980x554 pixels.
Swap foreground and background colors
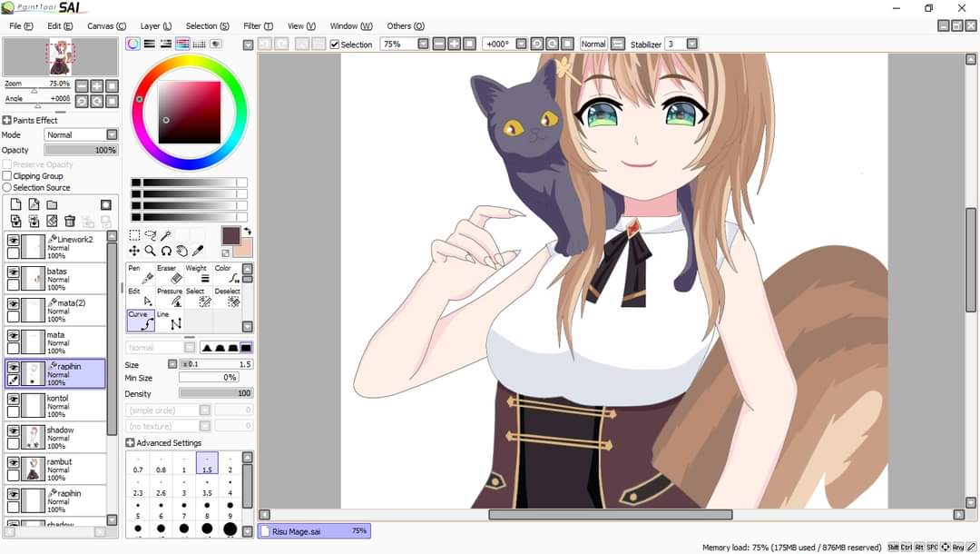(x=247, y=232)
